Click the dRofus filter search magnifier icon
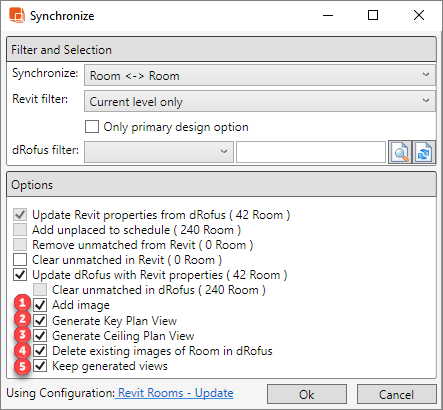 pyautogui.click(x=400, y=152)
